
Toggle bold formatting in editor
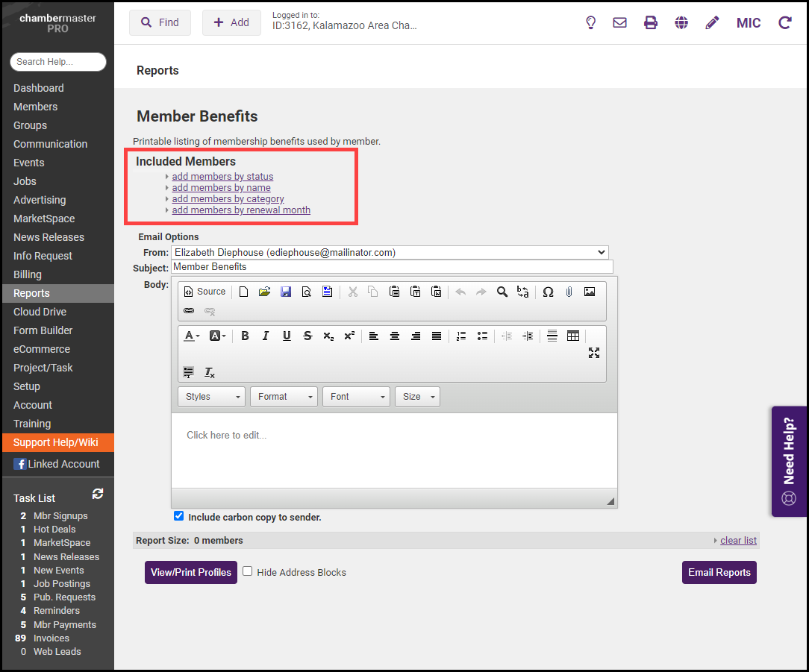coord(245,336)
